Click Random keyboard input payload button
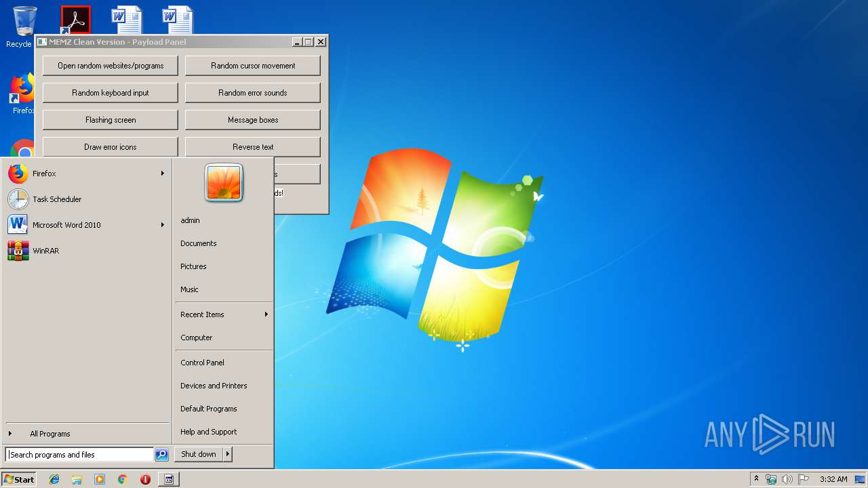This screenshot has width=868, height=488. coord(111,93)
